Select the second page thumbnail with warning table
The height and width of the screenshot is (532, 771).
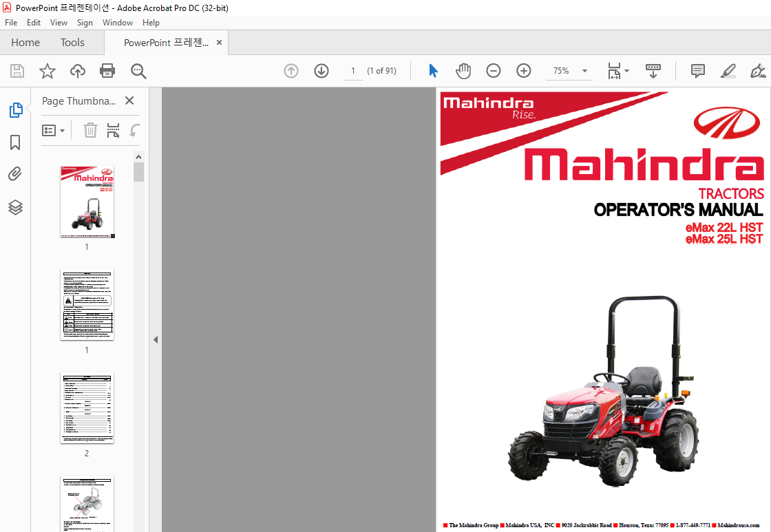coord(87,305)
